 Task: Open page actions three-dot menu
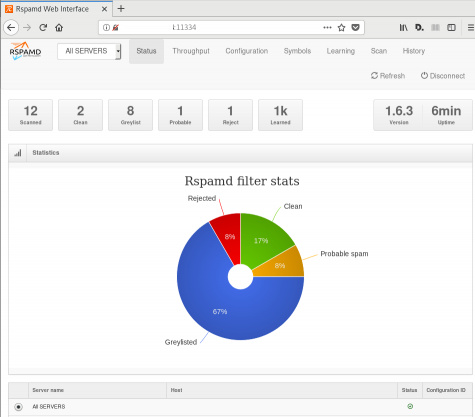point(327,28)
